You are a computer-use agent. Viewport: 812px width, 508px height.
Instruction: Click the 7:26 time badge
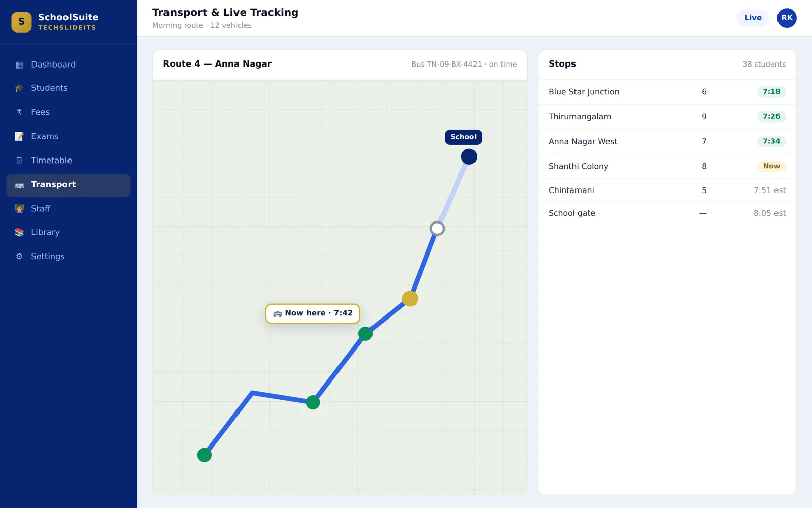click(x=771, y=117)
